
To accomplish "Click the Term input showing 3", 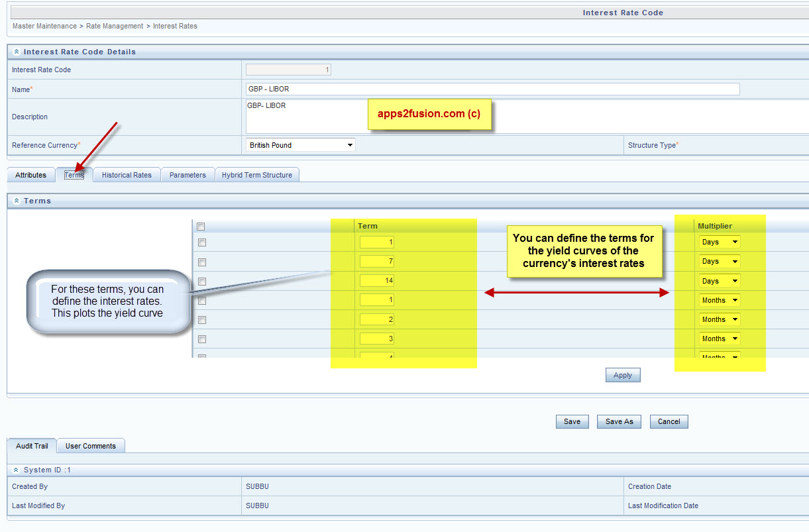I will pyautogui.click(x=377, y=339).
